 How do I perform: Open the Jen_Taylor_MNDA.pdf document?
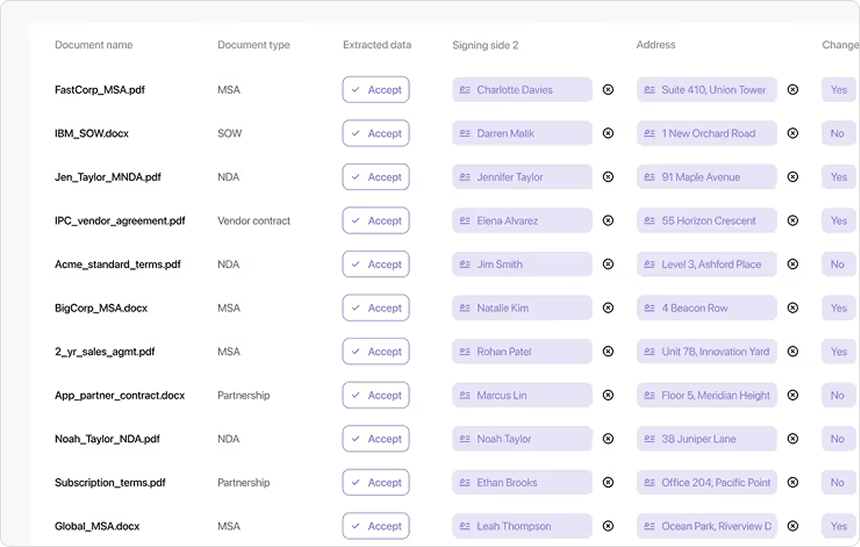tap(108, 177)
